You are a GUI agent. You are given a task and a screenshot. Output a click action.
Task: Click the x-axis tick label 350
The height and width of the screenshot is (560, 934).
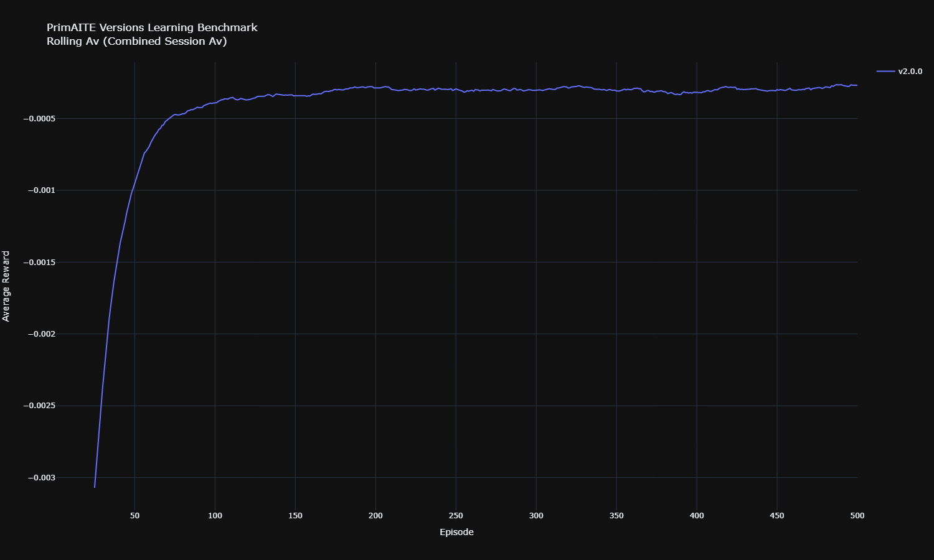(616, 516)
